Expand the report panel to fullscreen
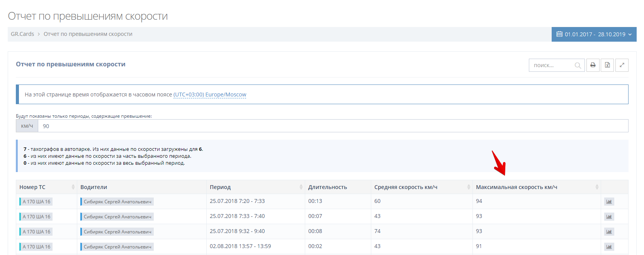Image resolution: width=644 pixels, height=255 pixels. point(622,65)
